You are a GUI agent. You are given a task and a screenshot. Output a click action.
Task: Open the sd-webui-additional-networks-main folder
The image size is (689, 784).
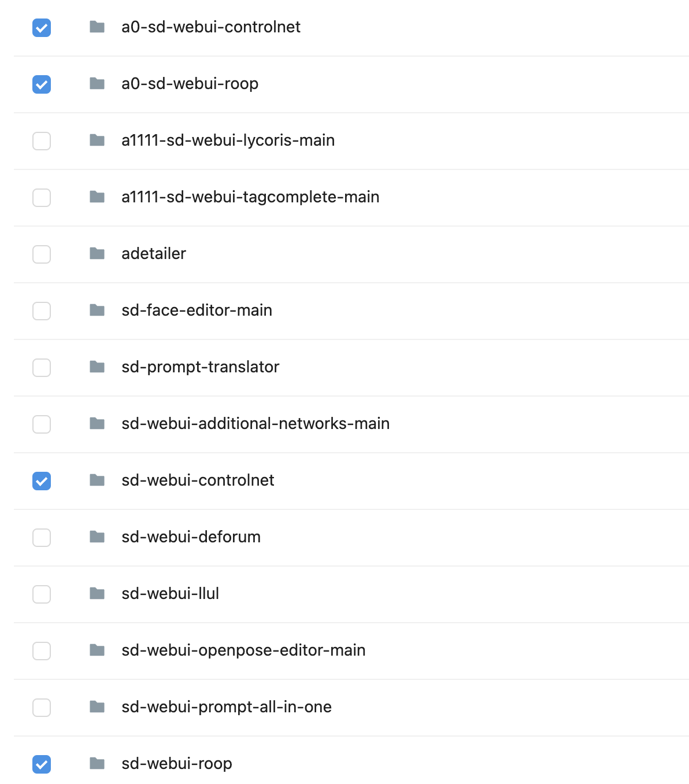tap(255, 423)
